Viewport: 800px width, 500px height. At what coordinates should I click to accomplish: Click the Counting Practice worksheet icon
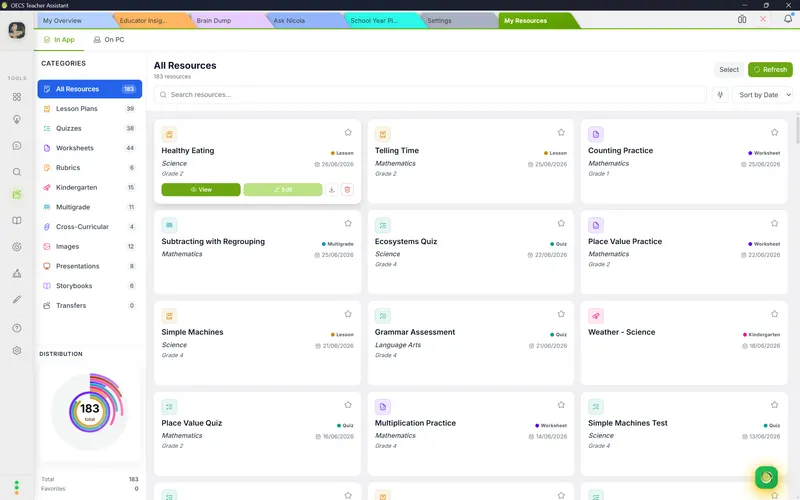coord(595,135)
